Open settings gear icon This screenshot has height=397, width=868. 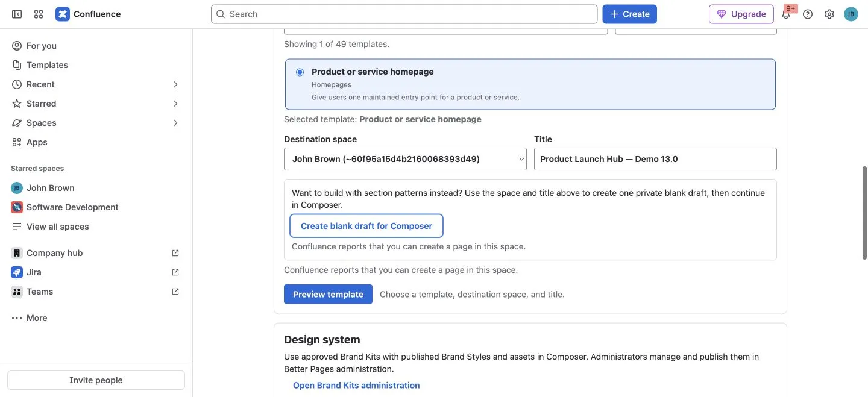829,14
